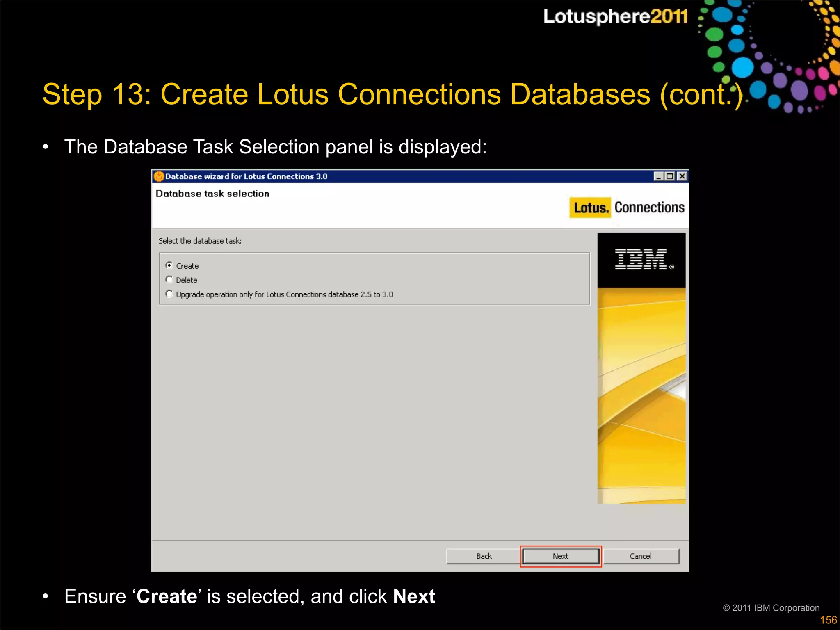
Task: Click the '© 2011 IBM Corporation' footer text
Action: coord(771,608)
